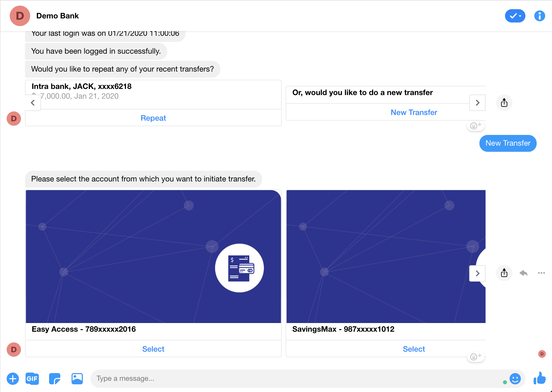Select the SavingsMax 987xxxxx1012 account
Screen dimensions: 552x392
(x=414, y=349)
